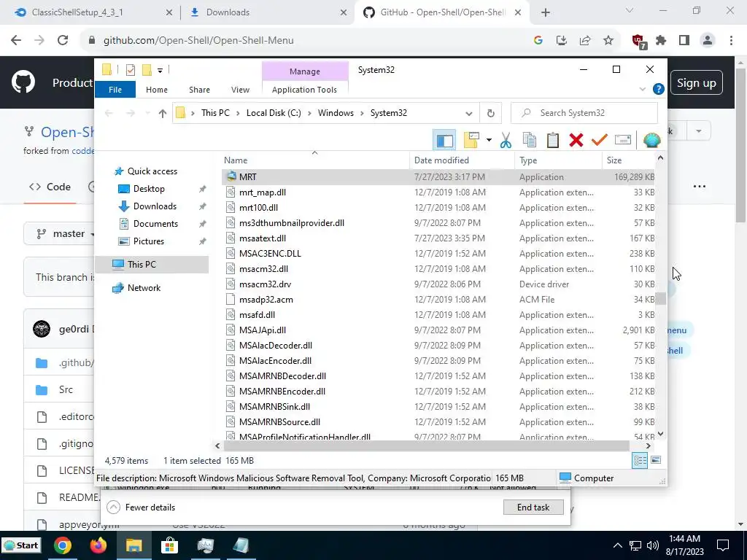This screenshot has height=560, width=747.
Task: Click Sign up on GitHub page
Action: [x=696, y=83]
